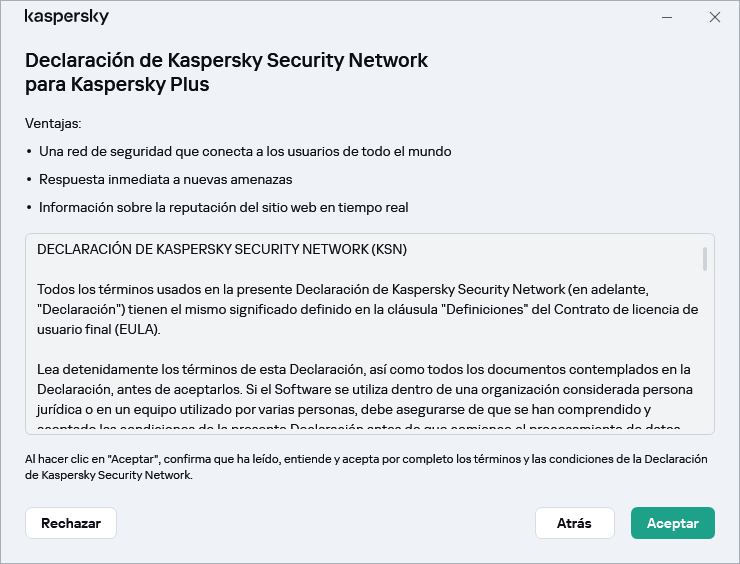
Task: Click the Aceptar button
Action: (672, 523)
